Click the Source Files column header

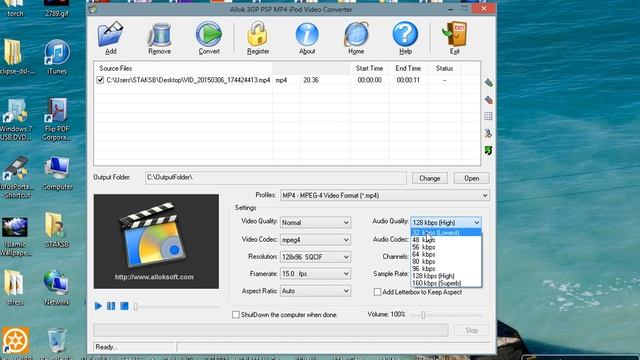[183, 68]
